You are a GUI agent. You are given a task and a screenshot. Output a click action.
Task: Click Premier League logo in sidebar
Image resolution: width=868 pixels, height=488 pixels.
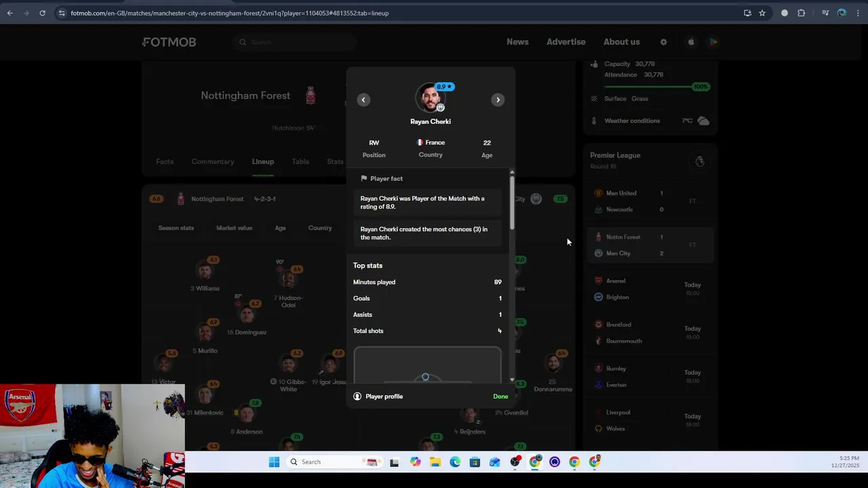(x=700, y=161)
